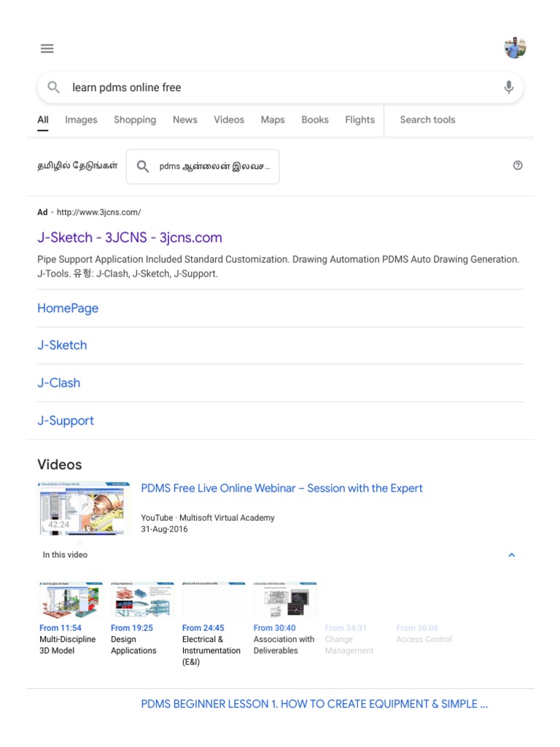
Task: Select the All results tab
Action: coord(43,120)
